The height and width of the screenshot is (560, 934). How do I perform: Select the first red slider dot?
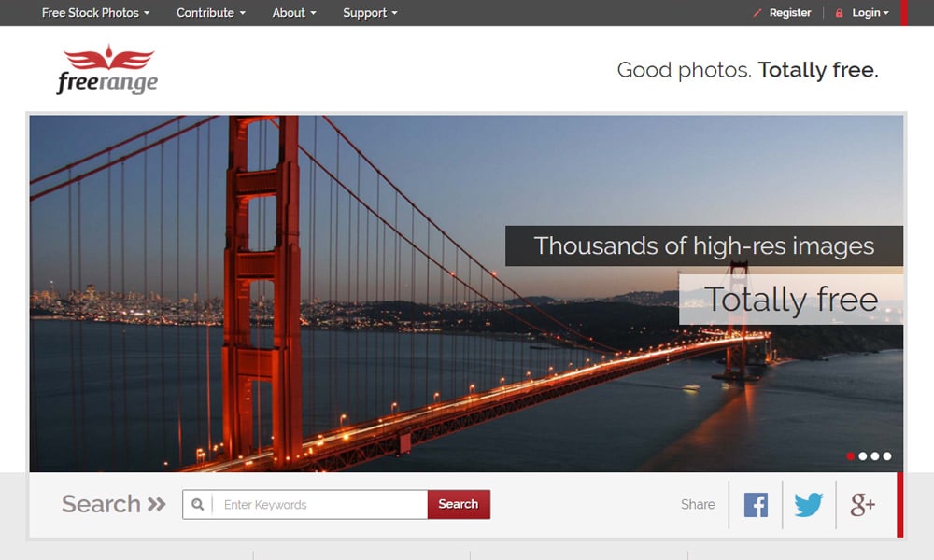850,456
